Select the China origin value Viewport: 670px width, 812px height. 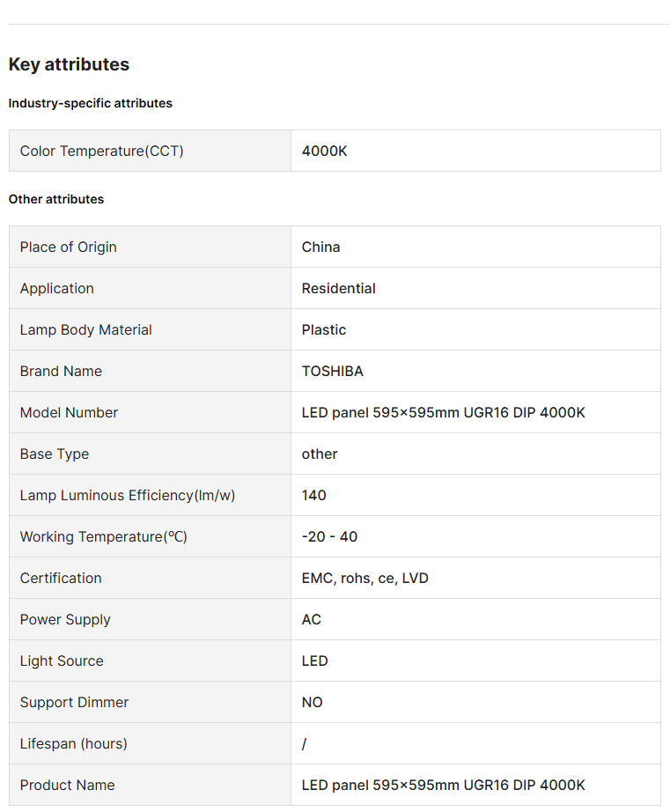click(321, 247)
